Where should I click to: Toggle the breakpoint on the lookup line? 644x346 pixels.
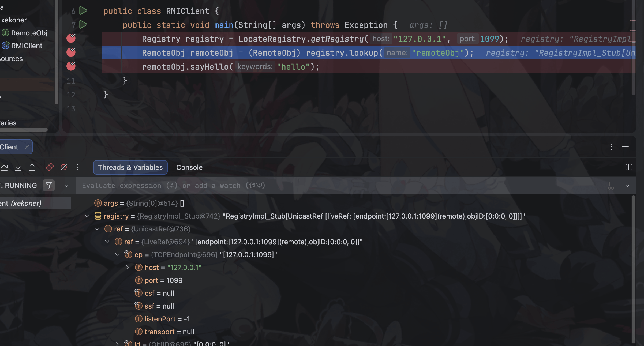(71, 52)
